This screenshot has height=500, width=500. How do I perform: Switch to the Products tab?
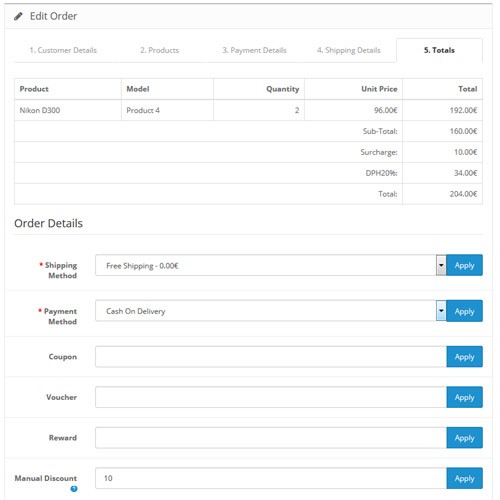tap(160, 50)
